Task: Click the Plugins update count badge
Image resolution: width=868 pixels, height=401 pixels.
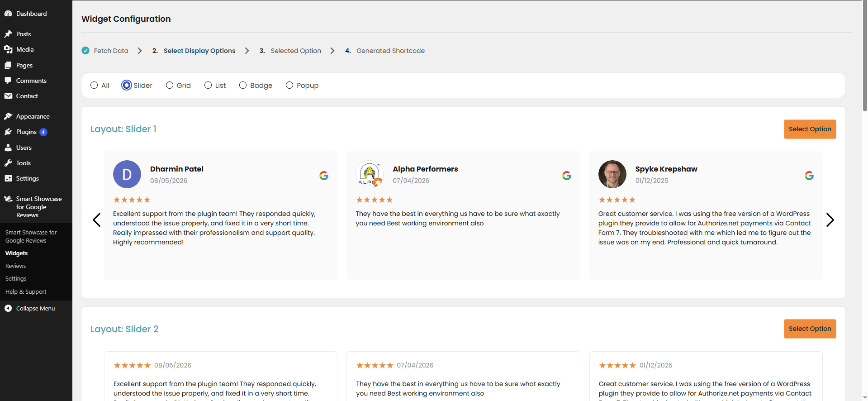Action: point(43,132)
